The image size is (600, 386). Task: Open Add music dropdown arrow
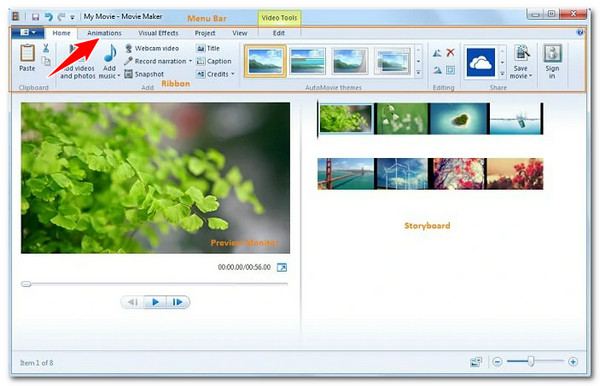[x=119, y=76]
